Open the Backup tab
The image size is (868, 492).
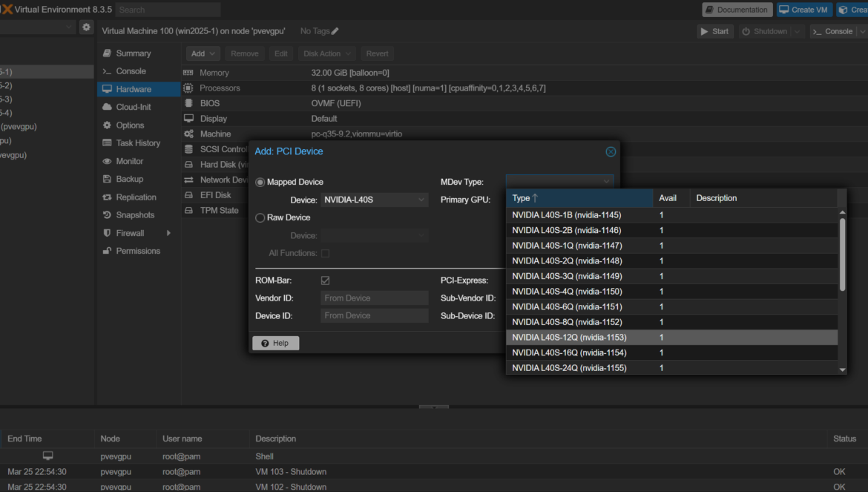pyautogui.click(x=139, y=179)
